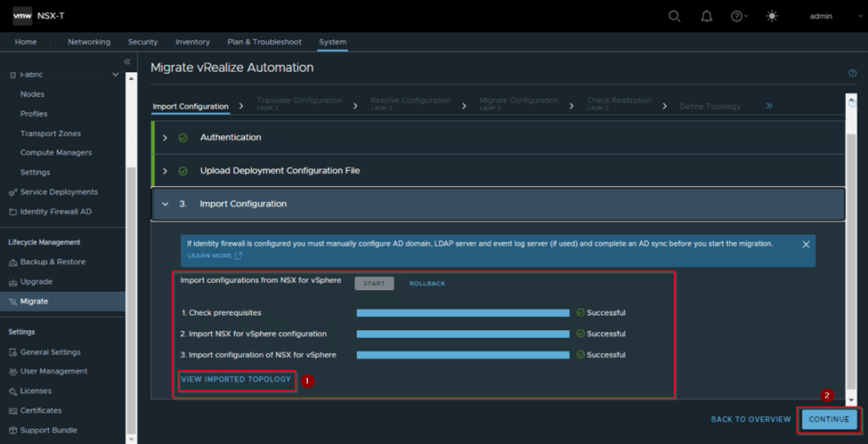Image resolution: width=868 pixels, height=444 pixels.
Task: Open View Imported Topology link
Action: 236,380
